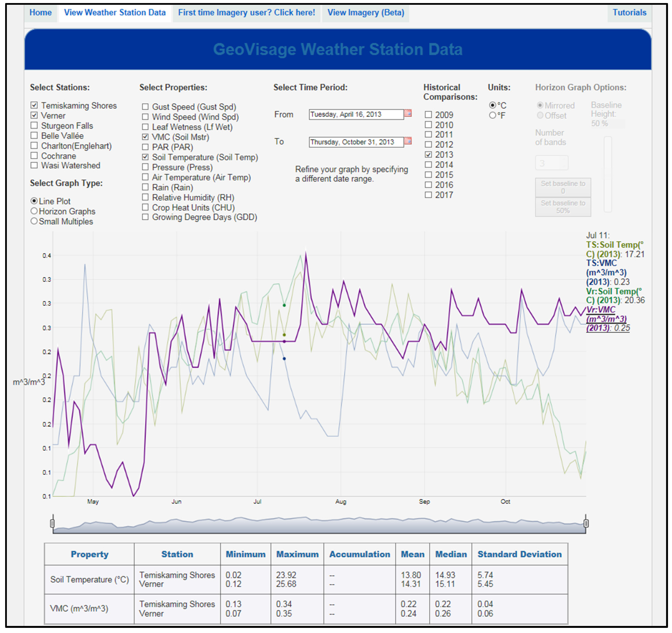Enable Relative Humidity (RH)
672x633 pixels.
[145, 197]
